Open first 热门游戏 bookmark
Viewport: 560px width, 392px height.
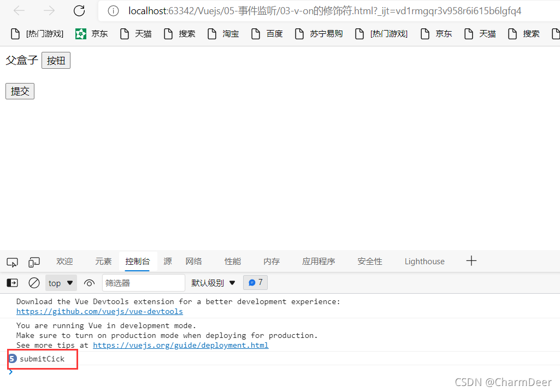[x=37, y=34]
